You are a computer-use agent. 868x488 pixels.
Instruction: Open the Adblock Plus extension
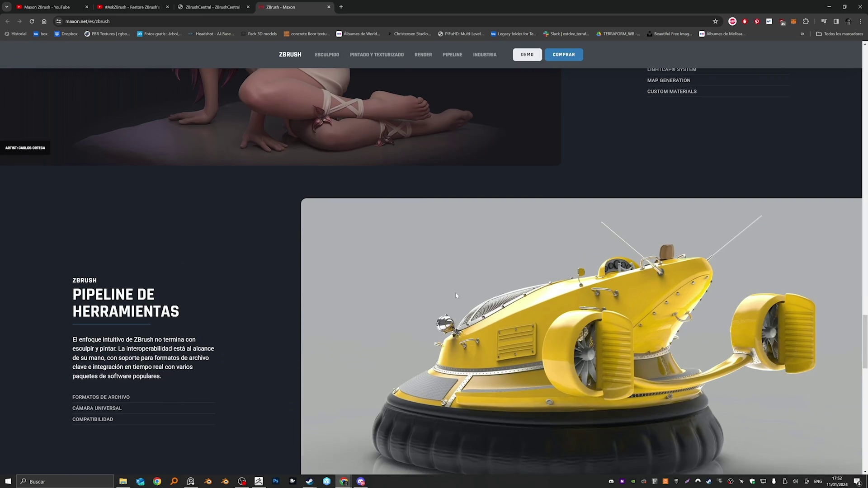732,21
